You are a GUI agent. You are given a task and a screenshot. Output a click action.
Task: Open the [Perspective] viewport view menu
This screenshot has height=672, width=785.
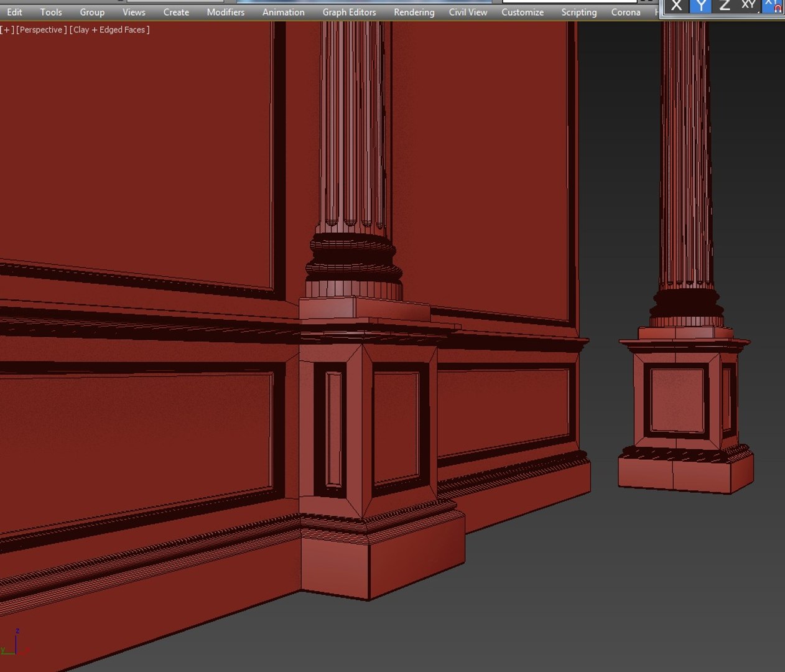pyautogui.click(x=42, y=30)
